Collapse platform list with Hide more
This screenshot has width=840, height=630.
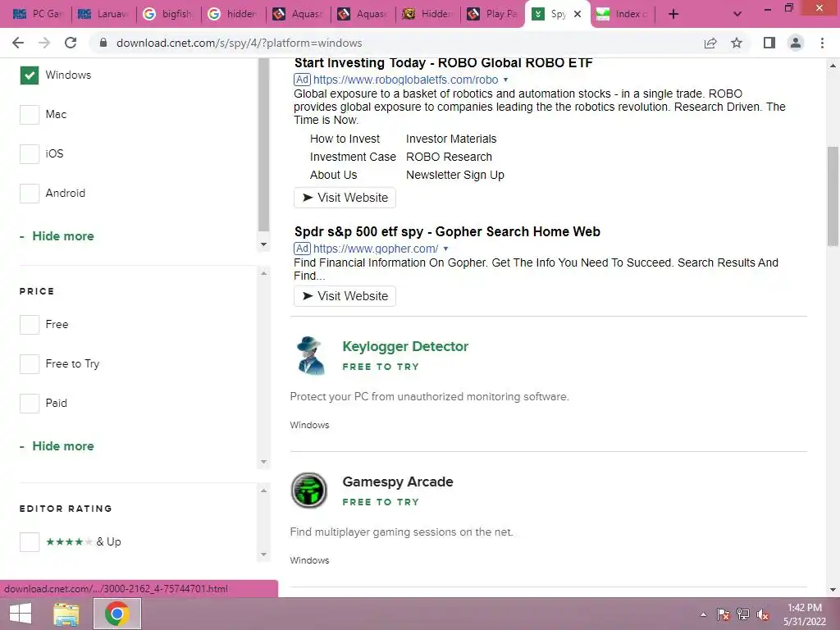pos(57,236)
